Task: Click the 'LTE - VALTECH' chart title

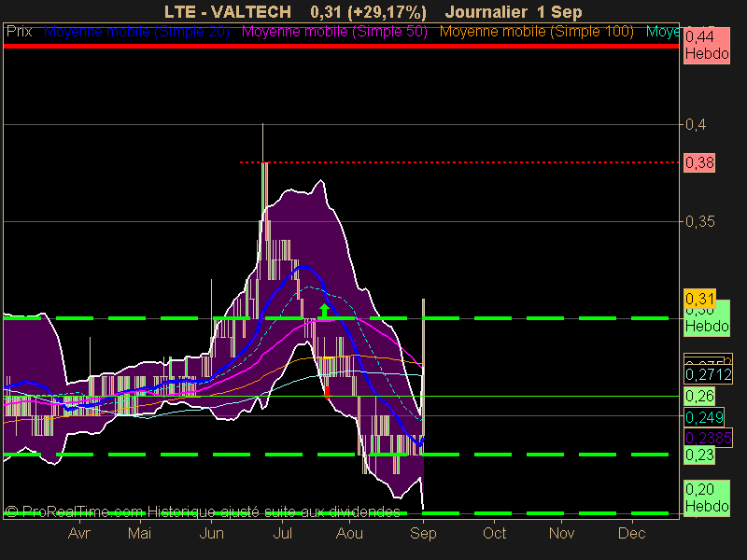Action: point(228,12)
